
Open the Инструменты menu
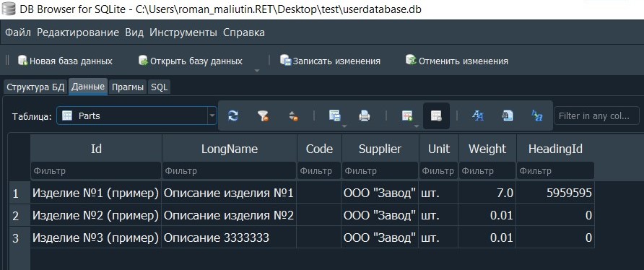[x=183, y=32]
